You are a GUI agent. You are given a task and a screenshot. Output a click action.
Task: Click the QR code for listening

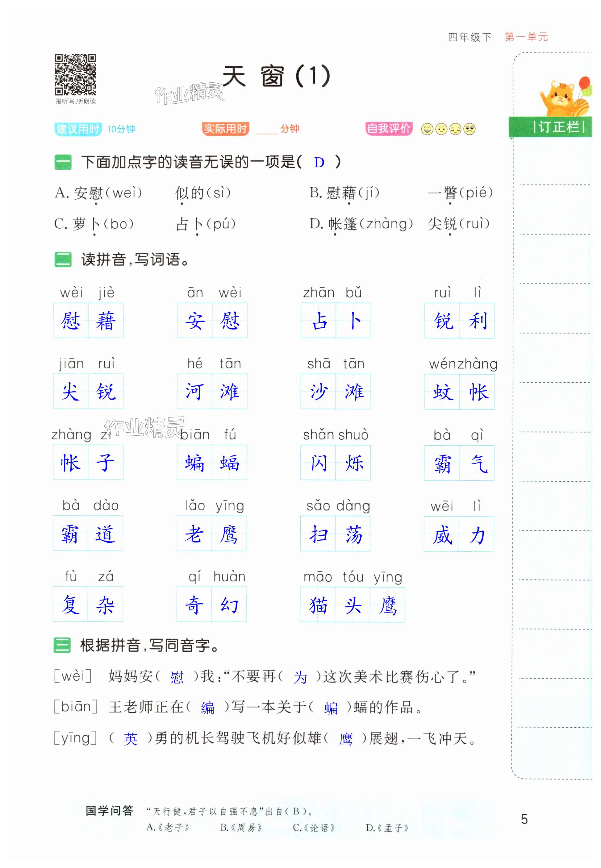(x=75, y=75)
